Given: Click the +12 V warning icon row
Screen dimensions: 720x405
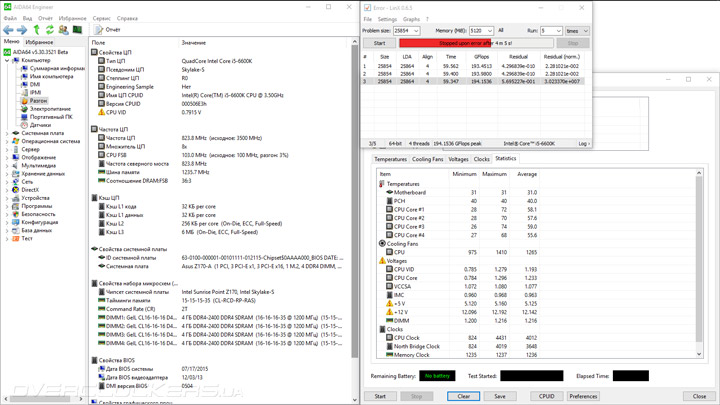Looking at the screenshot, I should (389, 312).
